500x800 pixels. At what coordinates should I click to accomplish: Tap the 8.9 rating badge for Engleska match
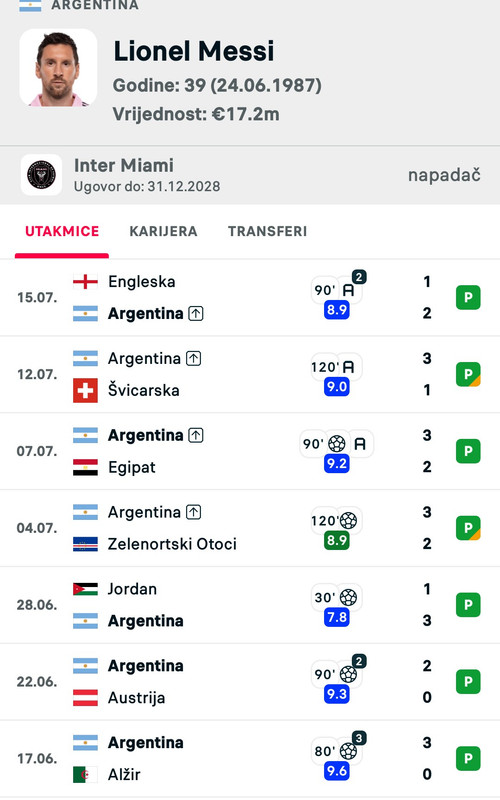point(337,310)
